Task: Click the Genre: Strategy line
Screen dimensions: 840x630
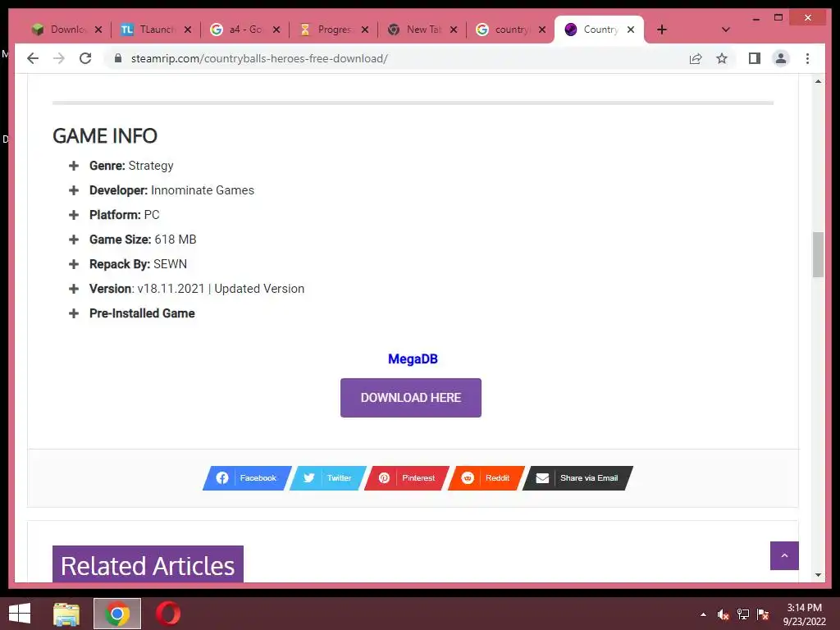Action: [x=131, y=166]
